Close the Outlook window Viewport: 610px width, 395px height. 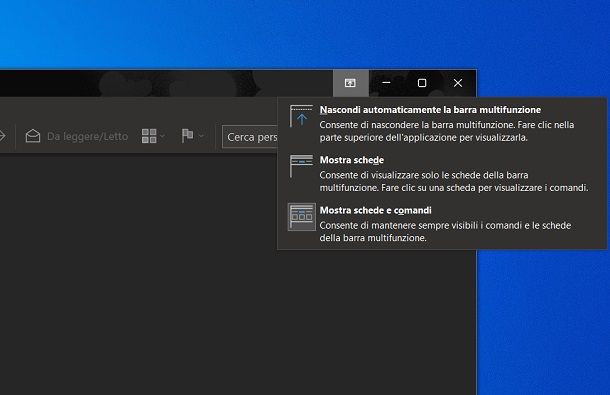[458, 83]
